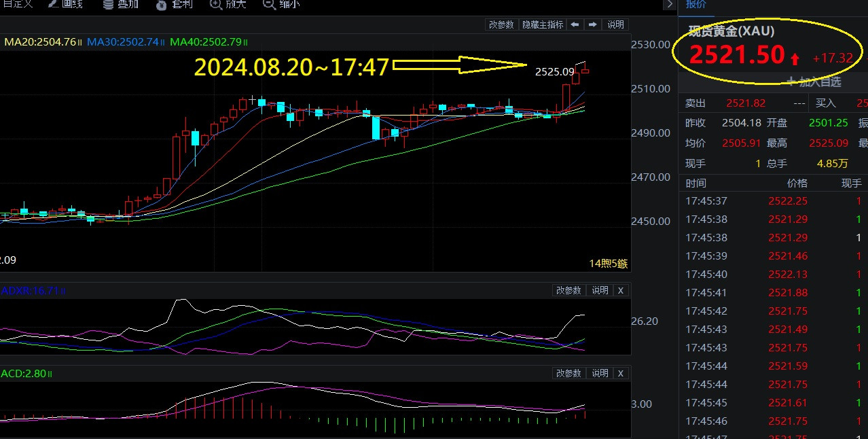Viewport: 868px width, 439px height.
Task: Click the left arrow indicator switcher
Action: (575, 24)
